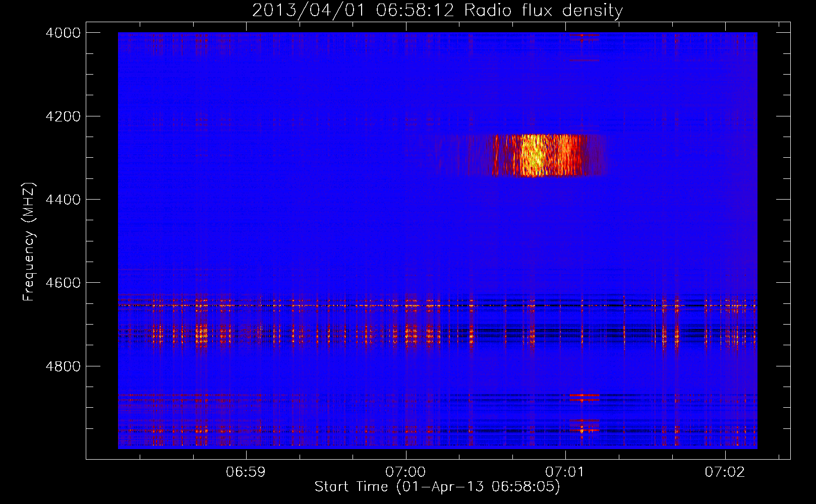The width and height of the screenshot is (816, 504).
Task: Click the short red streak at 4000 MHz after 07:01
Action: pyautogui.click(x=584, y=35)
